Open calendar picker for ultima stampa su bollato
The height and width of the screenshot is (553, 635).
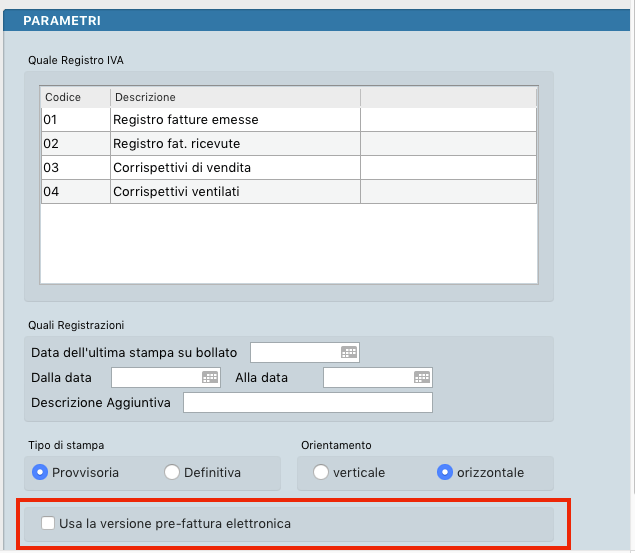348,352
